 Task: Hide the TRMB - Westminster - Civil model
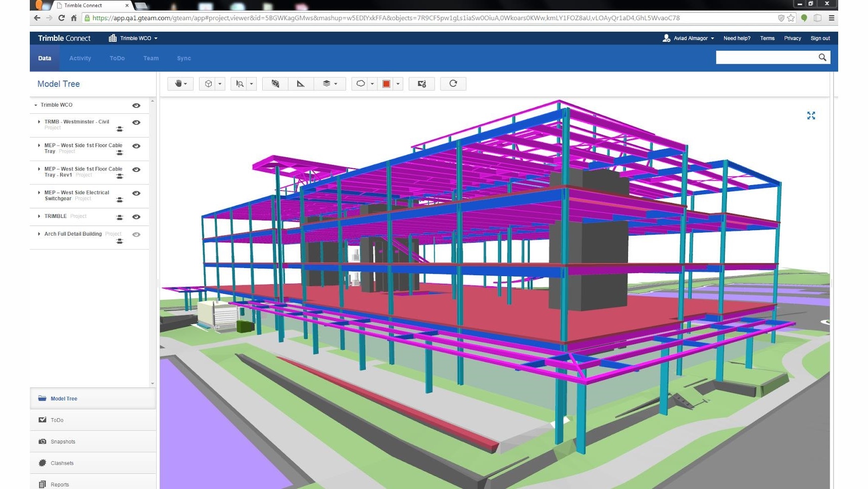point(136,122)
